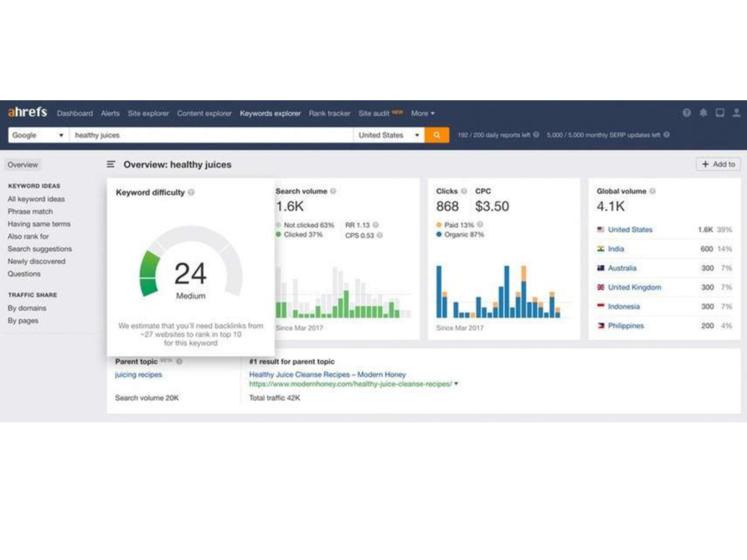Click the green keyword difficulty gauge
This screenshot has height=560, width=747.
tap(149, 274)
